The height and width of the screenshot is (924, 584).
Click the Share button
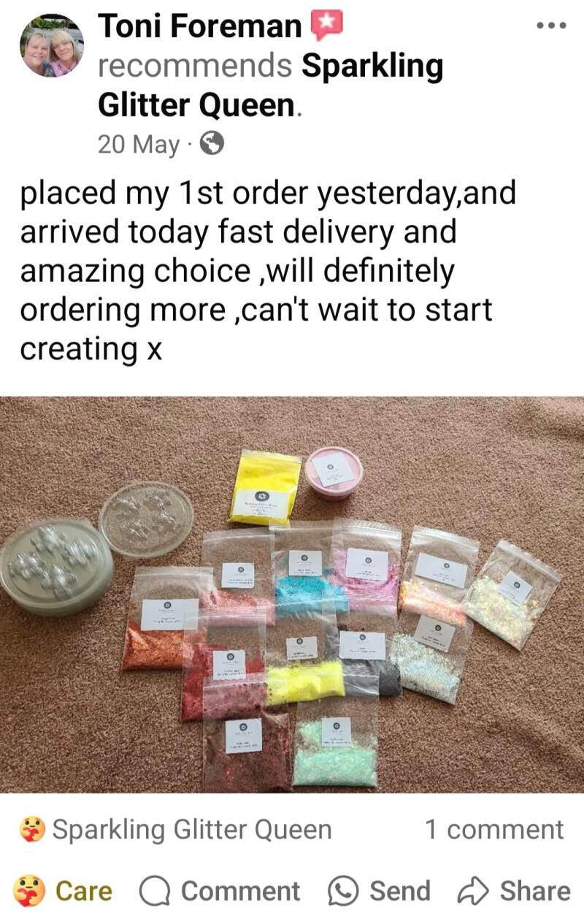click(x=514, y=891)
